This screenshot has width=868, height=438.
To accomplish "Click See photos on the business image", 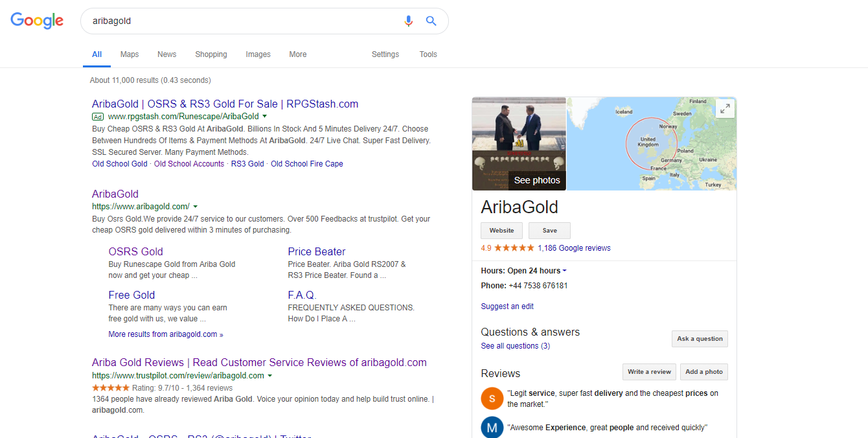I will coord(537,180).
